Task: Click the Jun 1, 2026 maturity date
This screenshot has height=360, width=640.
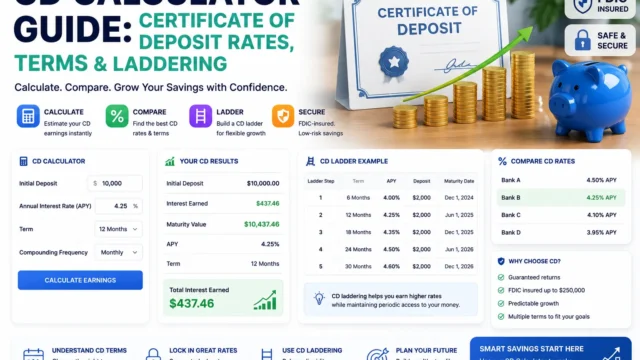Action: coord(459,249)
